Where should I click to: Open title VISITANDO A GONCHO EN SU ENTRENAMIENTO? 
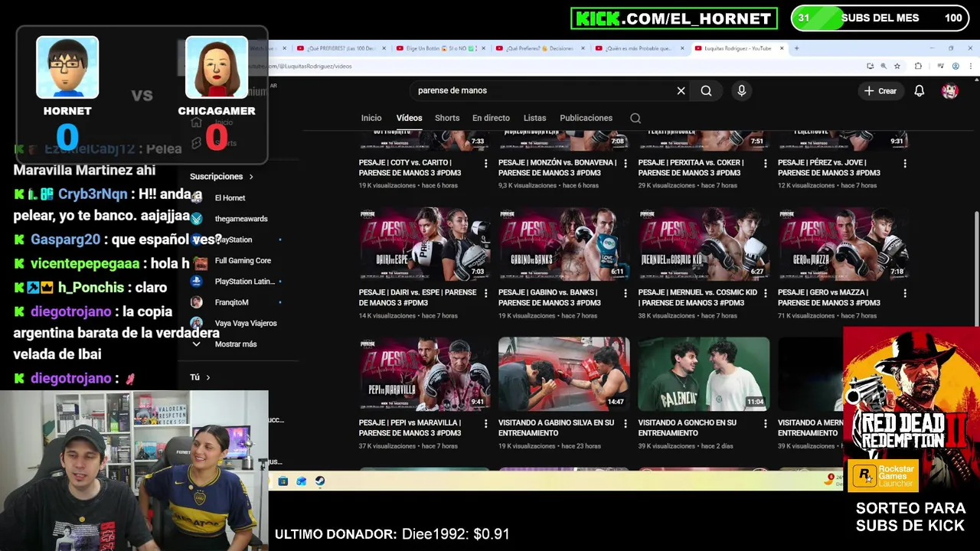click(x=688, y=428)
